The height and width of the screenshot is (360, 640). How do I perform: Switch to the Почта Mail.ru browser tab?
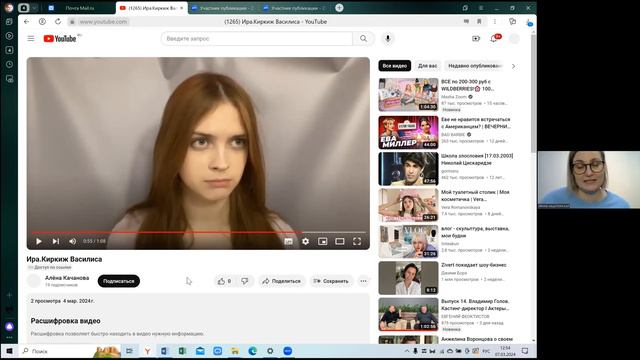point(80,8)
